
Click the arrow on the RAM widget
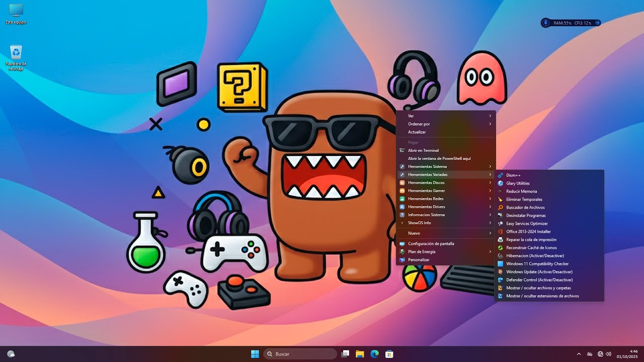[x=597, y=23]
